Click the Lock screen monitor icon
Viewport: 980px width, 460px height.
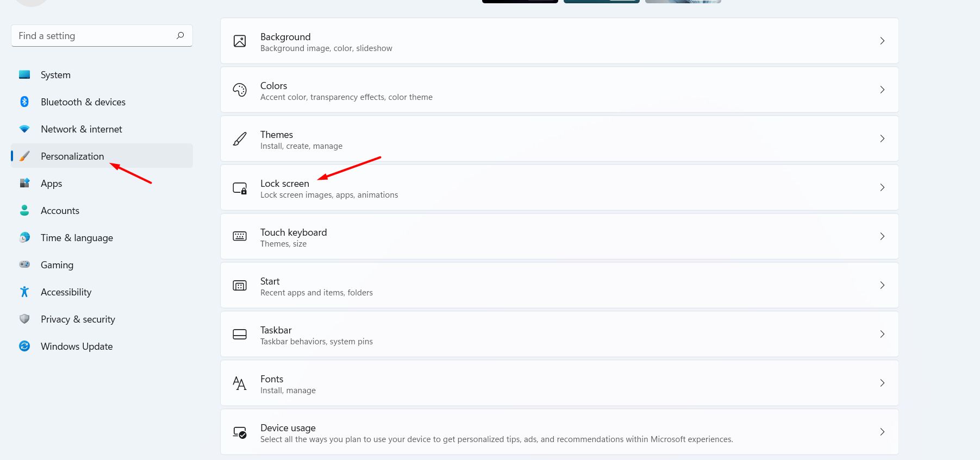point(240,188)
